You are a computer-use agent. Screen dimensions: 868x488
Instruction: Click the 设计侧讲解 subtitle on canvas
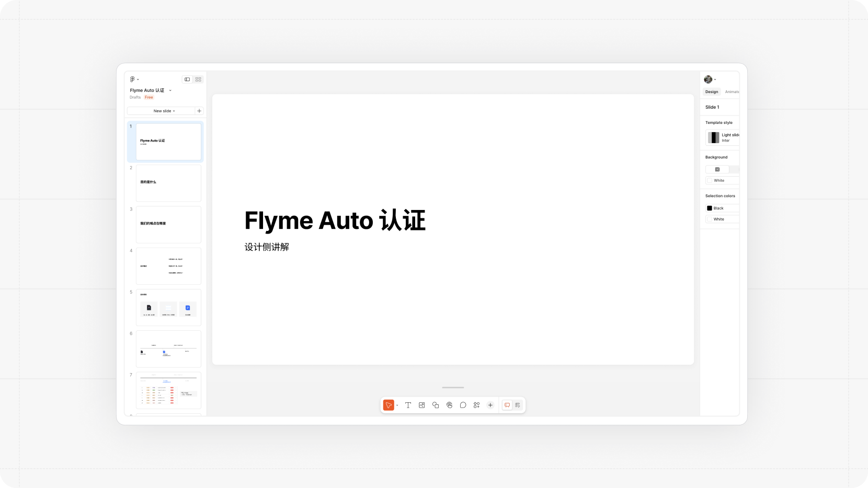[x=267, y=247]
